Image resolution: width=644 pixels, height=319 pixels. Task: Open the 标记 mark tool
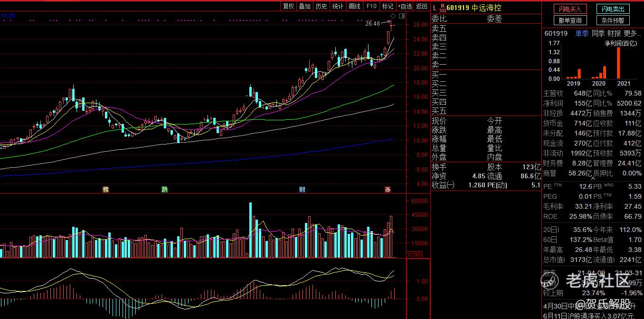pyautogui.click(x=388, y=6)
